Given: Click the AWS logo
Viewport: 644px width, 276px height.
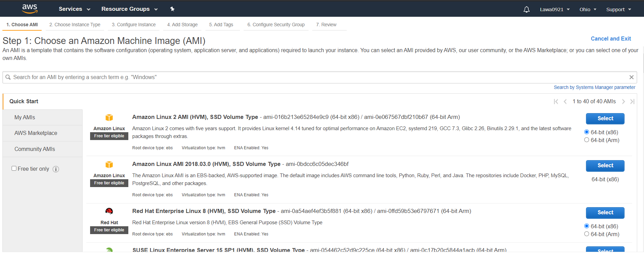Looking at the screenshot, I should (x=30, y=9).
